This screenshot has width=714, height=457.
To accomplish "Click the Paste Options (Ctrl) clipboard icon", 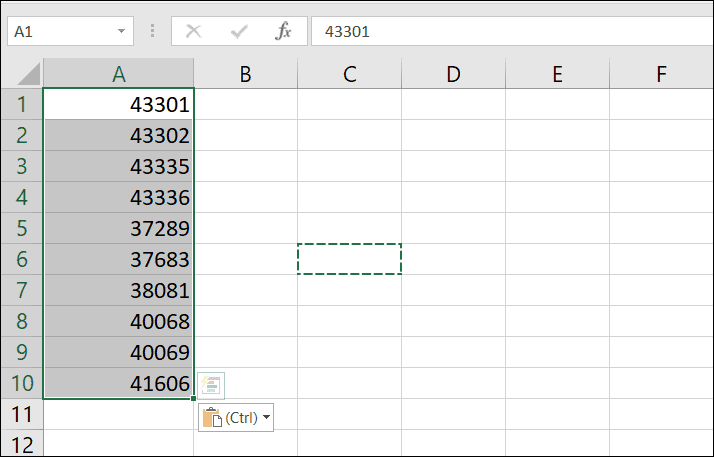I will coord(211,418).
